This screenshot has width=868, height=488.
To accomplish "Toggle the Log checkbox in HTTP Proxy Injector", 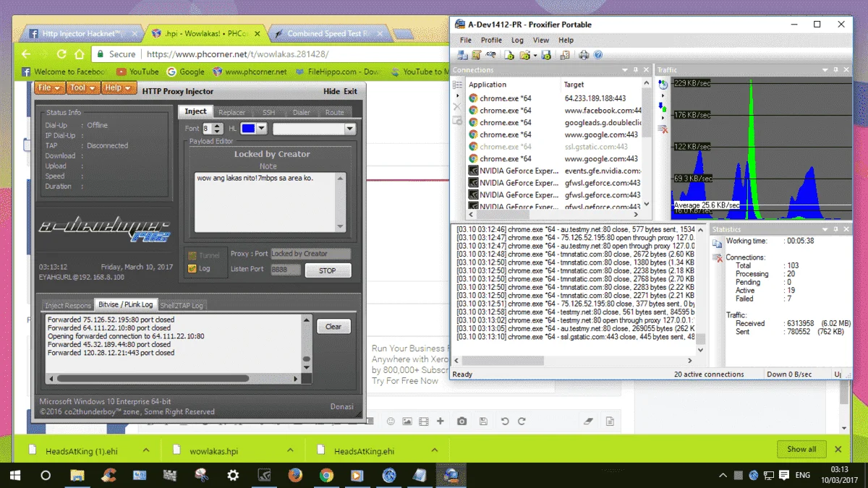I will click(x=192, y=268).
